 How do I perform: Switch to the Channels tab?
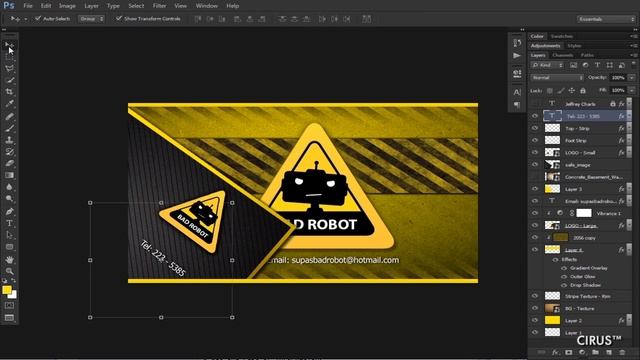click(563, 55)
